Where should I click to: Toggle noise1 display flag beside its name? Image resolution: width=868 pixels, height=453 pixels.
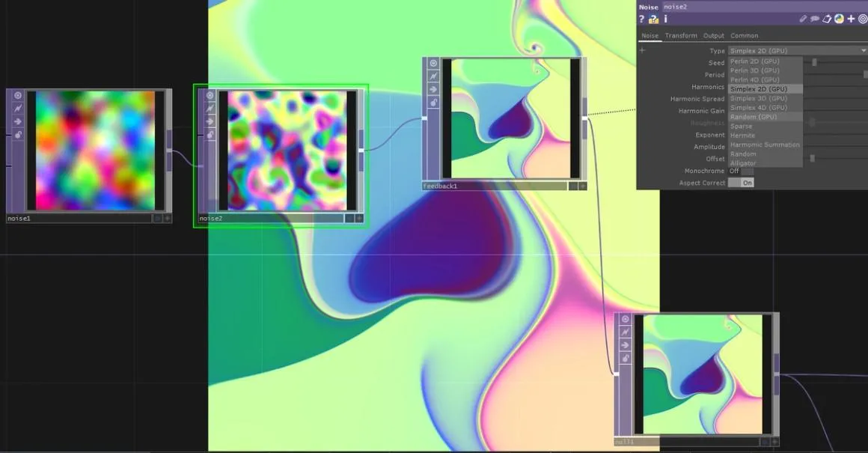click(157, 219)
